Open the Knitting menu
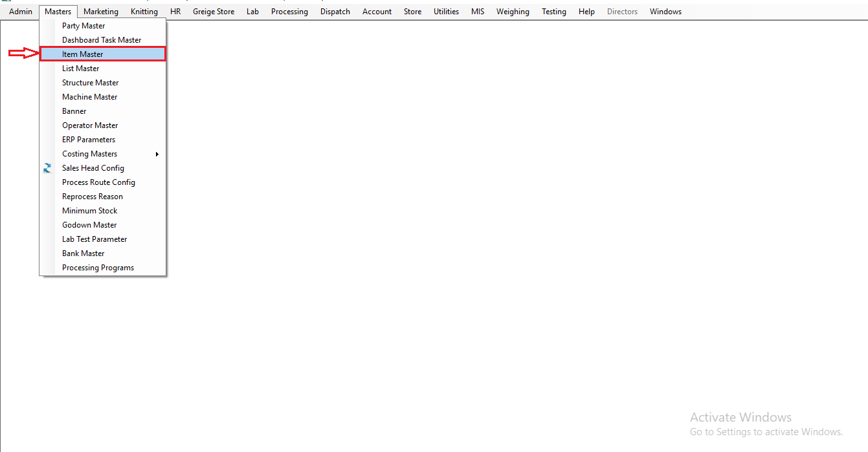 (x=144, y=12)
